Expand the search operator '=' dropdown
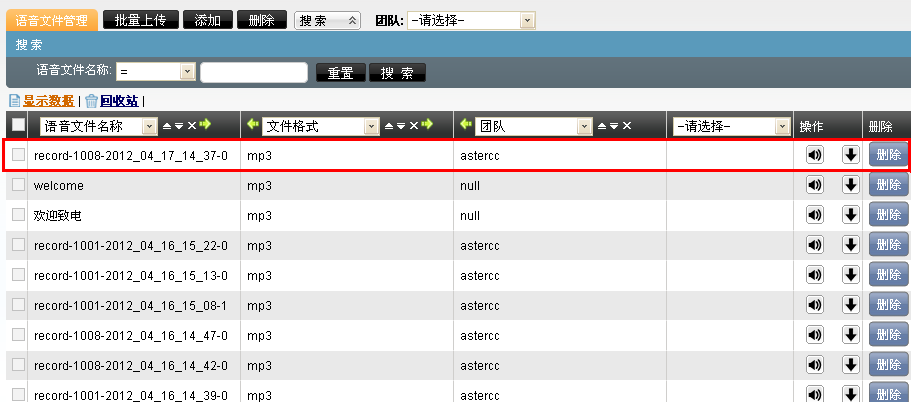Screen dimensions: 911x402 156,72
